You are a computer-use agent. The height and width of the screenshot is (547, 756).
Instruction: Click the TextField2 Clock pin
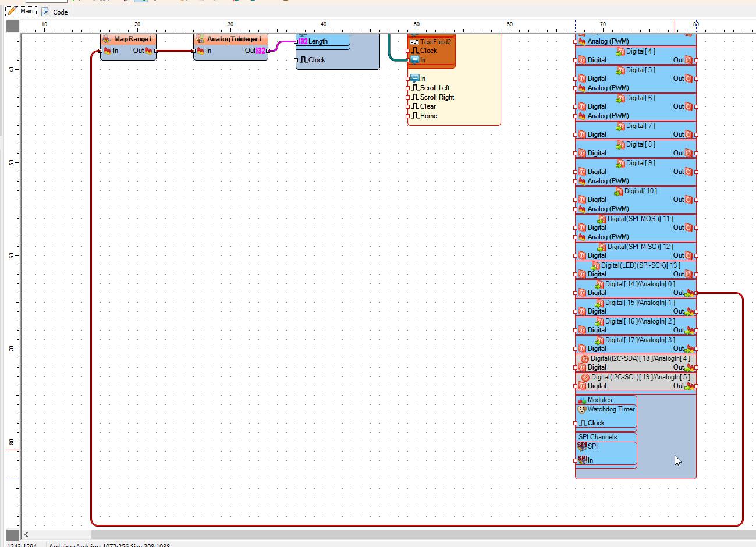coord(408,51)
